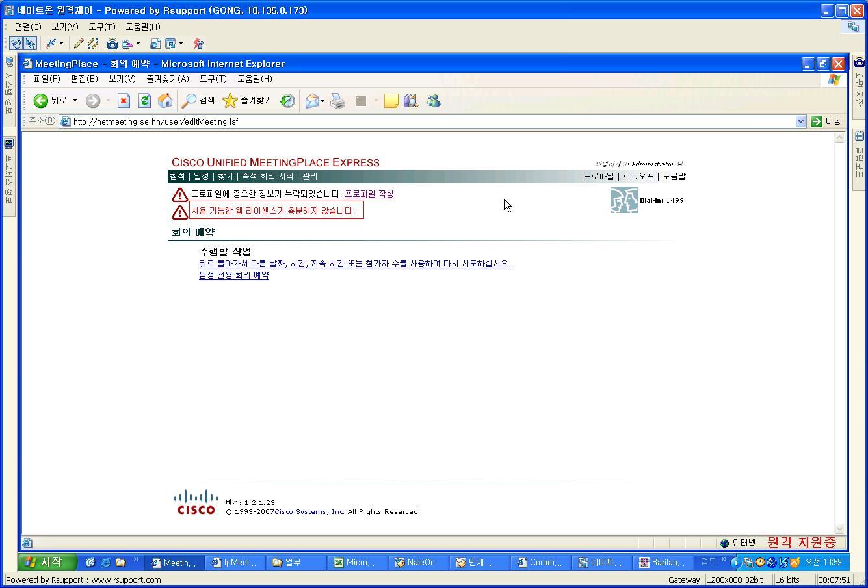The width and height of the screenshot is (868, 588).
Task: Open IE Search (검색) toolbar button
Action: [198, 100]
